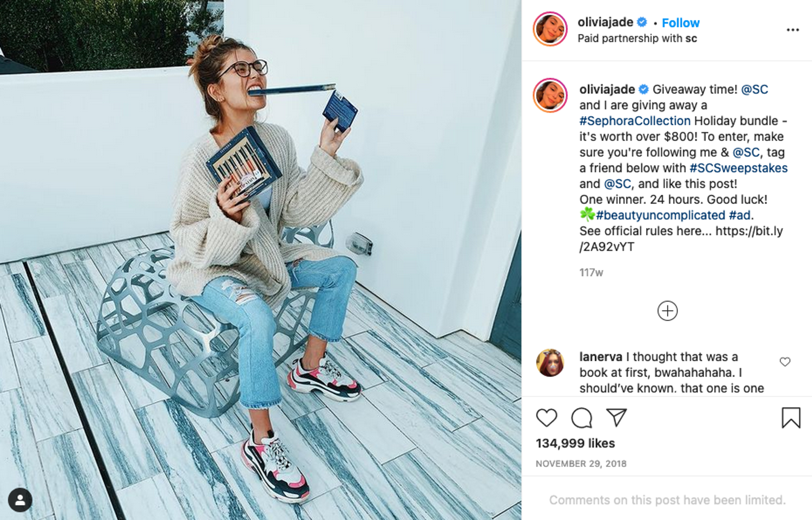Open oliviajade avatar beside the caption
The height and width of the screenshot is (520, 812).
click(x=550, y=95)
